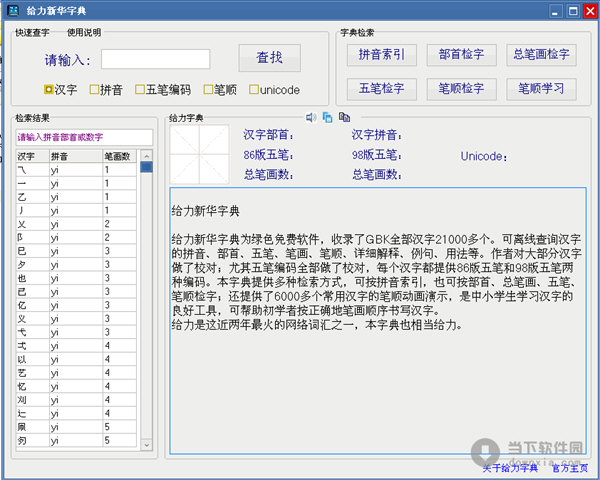Viewport: 600px width, 480px height.
Task: Open the 笔顺学习 feature
Action: [541, 89]
